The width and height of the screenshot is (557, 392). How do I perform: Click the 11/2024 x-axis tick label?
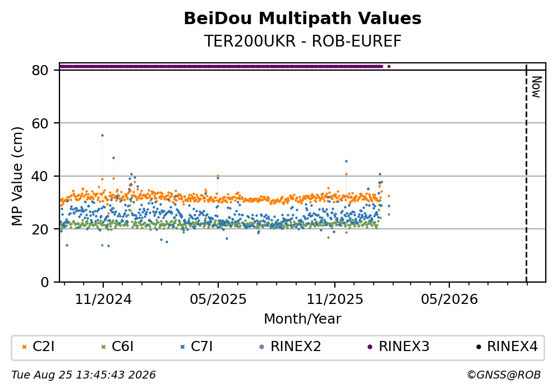(103, 299)
